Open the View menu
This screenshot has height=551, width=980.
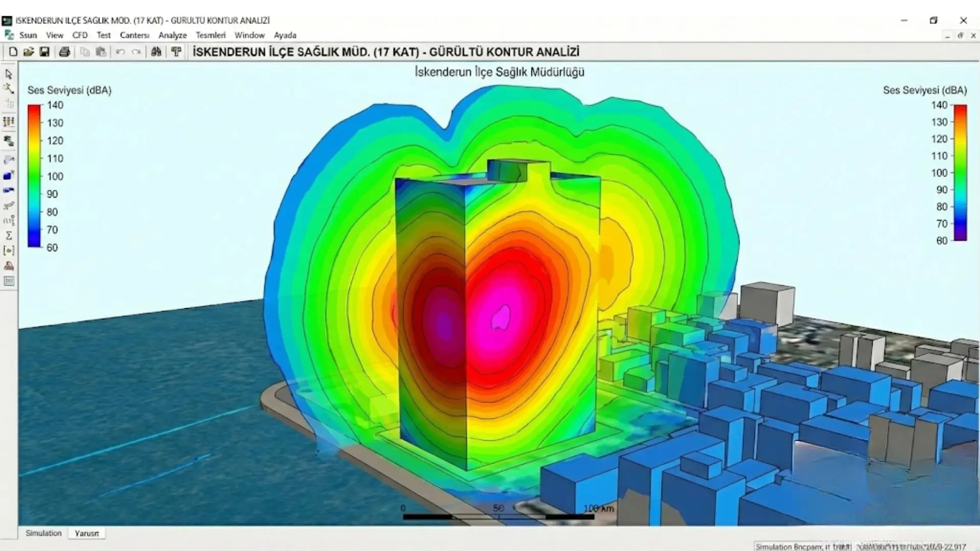(x=55, y=35)
